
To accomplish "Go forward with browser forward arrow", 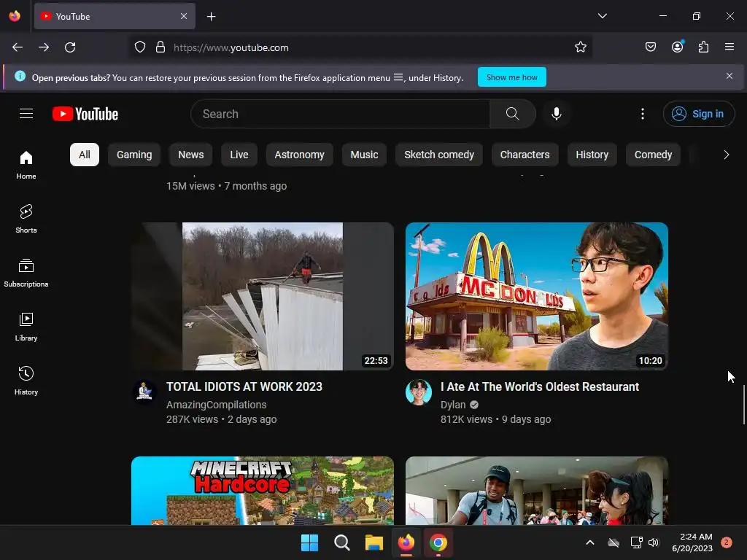I will 44,47.
